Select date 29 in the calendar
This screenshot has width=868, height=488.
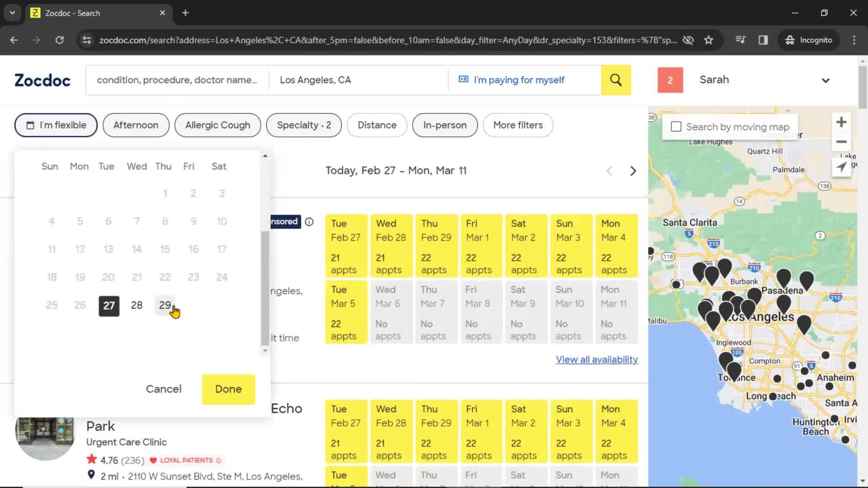pos(165,305)
